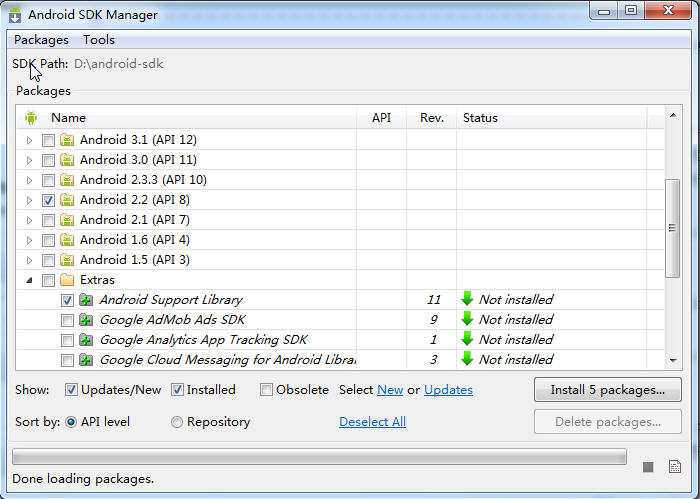Check the Google AdMob Ads SDK checkbox
Viewport: 700px width, 499px height.
(x=67, y=320)
